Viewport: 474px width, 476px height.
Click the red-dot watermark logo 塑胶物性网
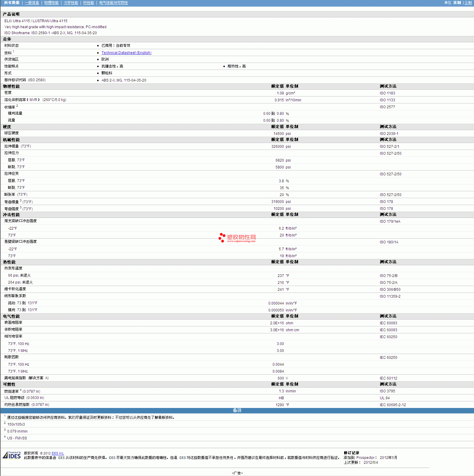pyautogui.click(x=237, y=238)
